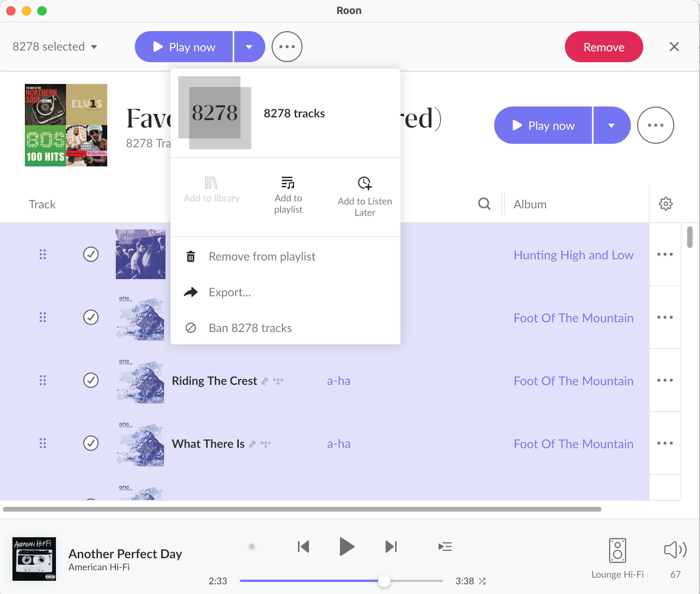Open the volume control icon showing 67
Screen dimensions: 700x594
[x=675, y=550]
